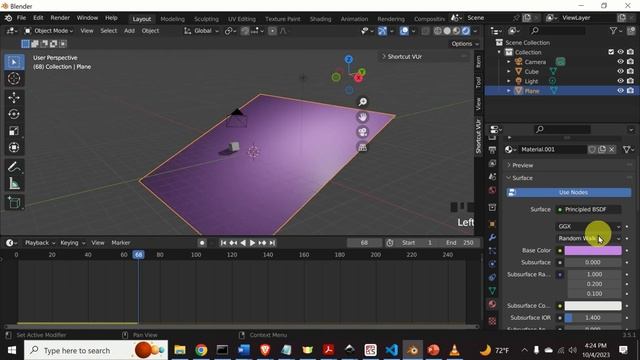Disable Cube in renders camera icon
The width and height of the screenshot is (640, 360).
(x=630, y=71)
